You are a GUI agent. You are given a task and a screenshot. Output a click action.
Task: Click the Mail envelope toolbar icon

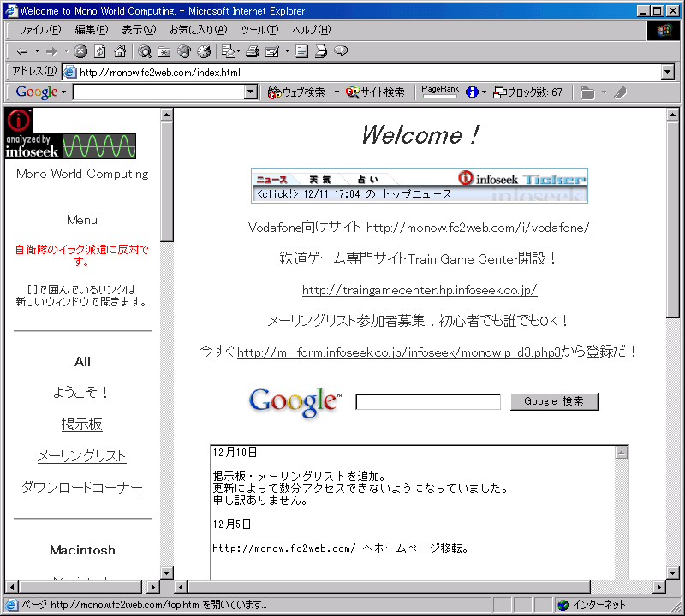(x=229, y=51)
